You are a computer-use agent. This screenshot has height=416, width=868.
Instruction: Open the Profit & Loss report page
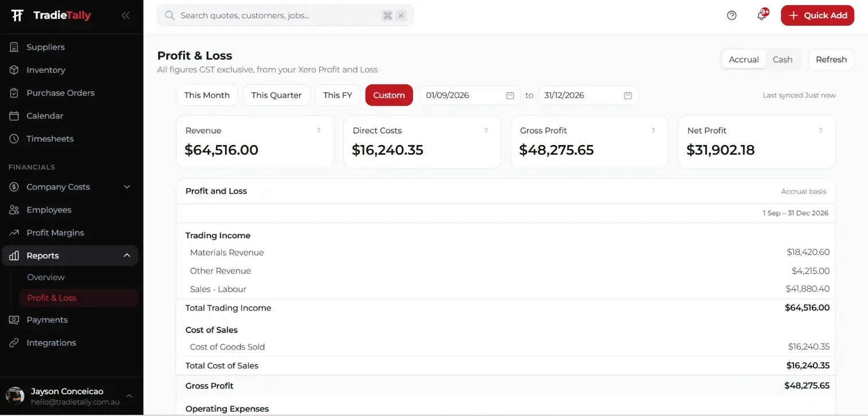tap(79, 298)
